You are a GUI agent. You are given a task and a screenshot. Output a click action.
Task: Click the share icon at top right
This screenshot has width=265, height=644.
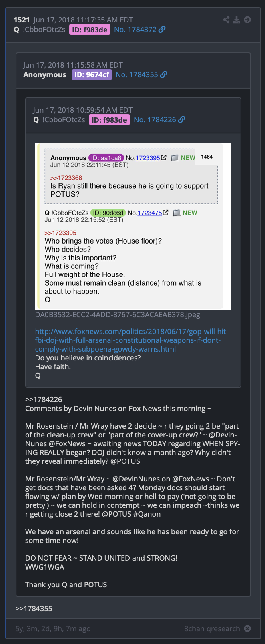coord(227,20)
